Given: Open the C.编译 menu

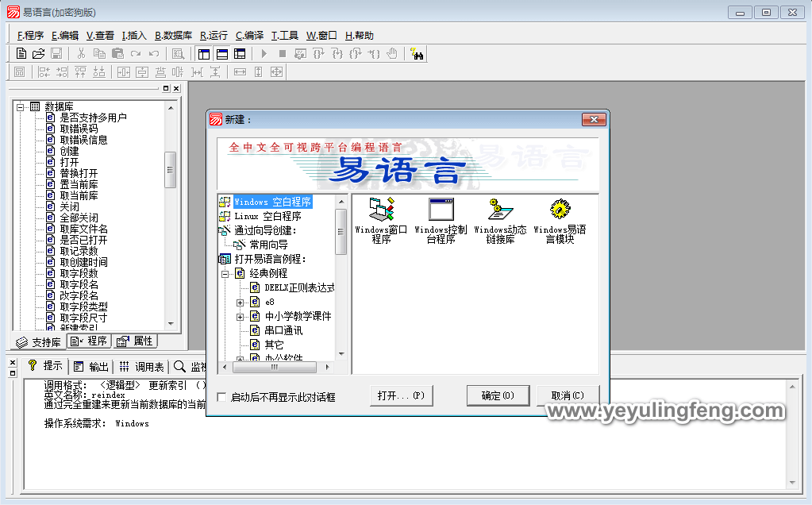Looking at the screenshot, I should pyautogui.click(x=249, y=35).
